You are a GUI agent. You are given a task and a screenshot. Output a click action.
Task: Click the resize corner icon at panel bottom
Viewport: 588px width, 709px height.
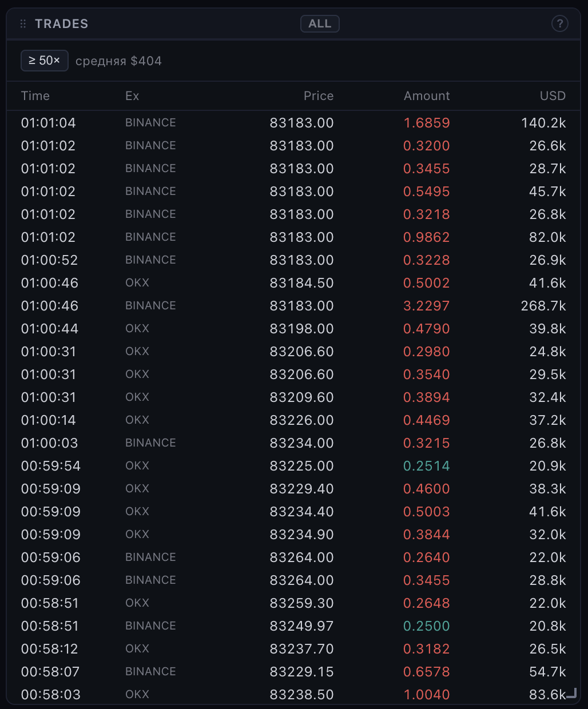click(571, 694)
